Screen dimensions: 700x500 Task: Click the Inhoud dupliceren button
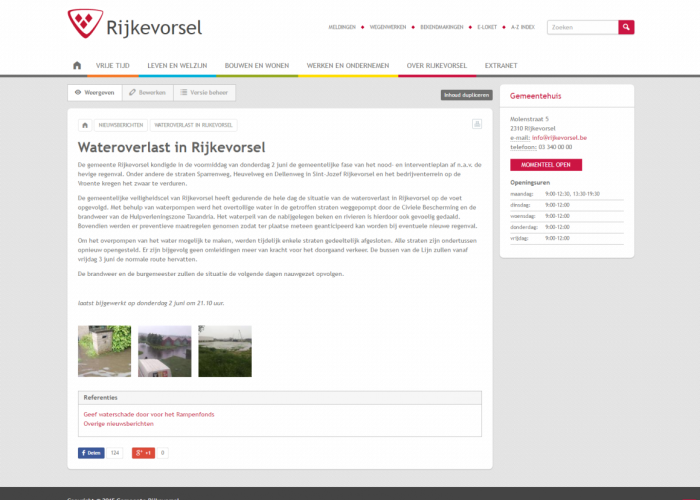tap(466, 95)
